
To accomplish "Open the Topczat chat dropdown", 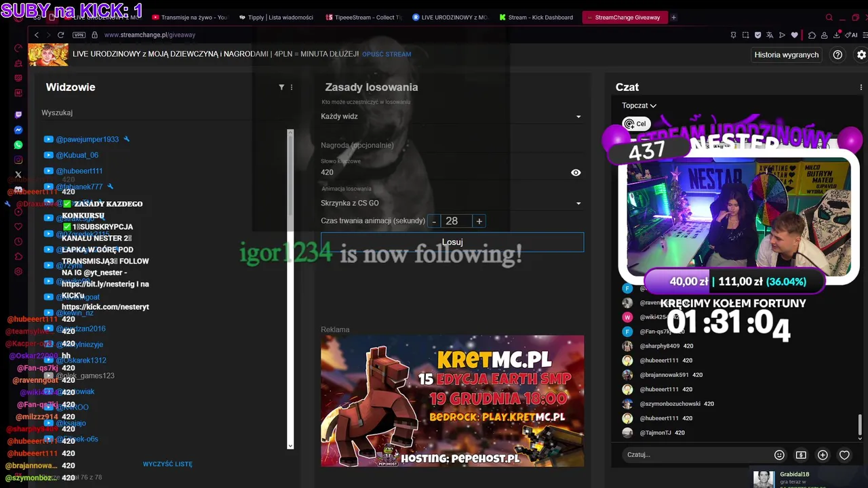I will coord(639,106).
